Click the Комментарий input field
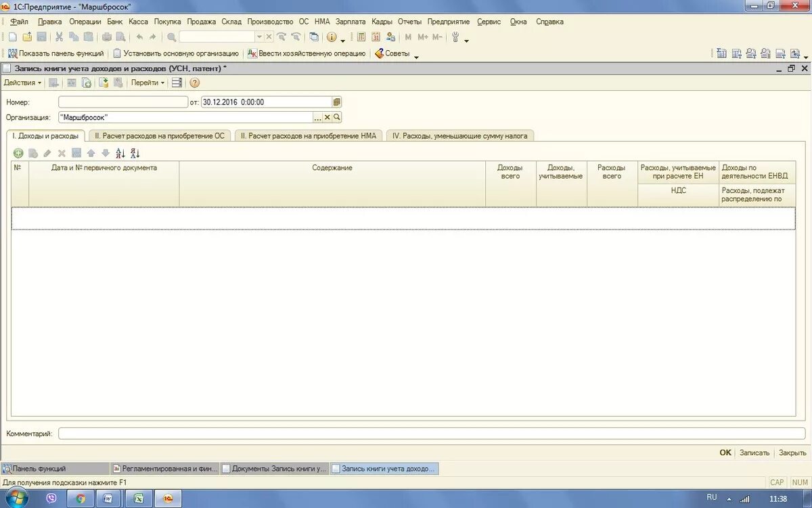 click(432, 433)
